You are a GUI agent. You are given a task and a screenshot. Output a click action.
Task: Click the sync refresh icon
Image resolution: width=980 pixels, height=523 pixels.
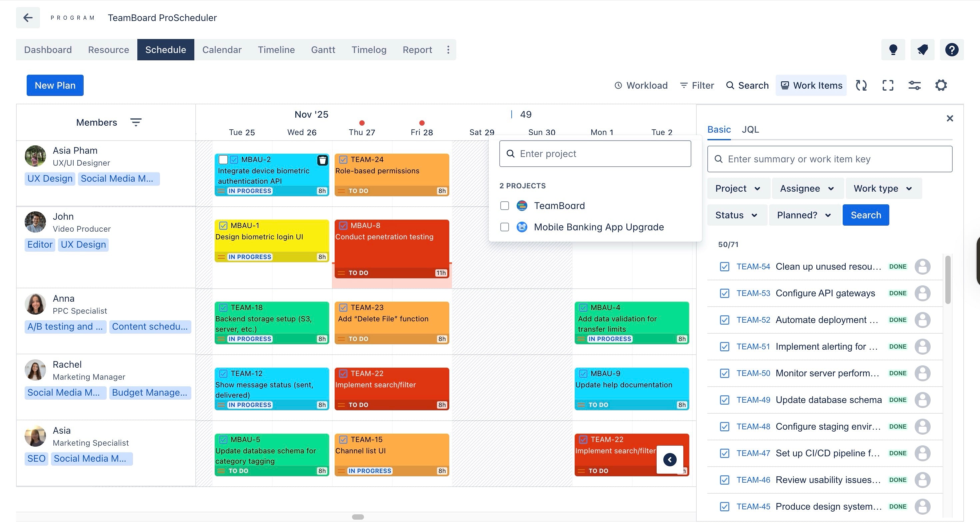click(861, 85)
